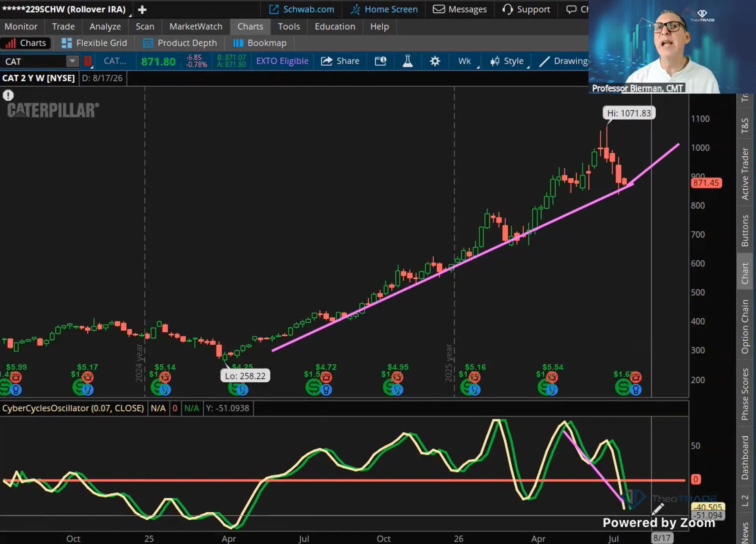Toggle the Active Trader sidebar panel
Viewport: 756px width, 544px height.
pyautogui.click(x=745, y=174)
